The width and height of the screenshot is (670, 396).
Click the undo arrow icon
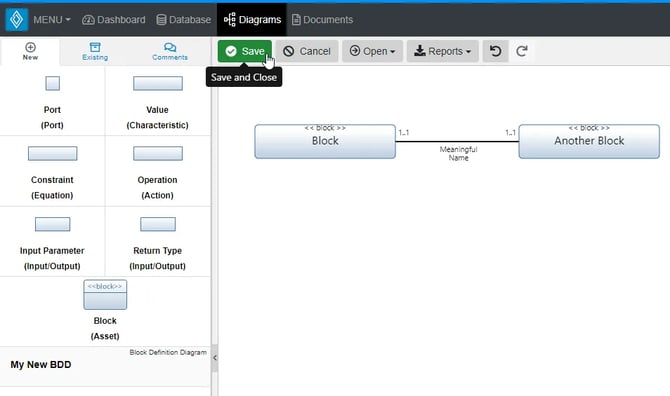click(495, 51)
